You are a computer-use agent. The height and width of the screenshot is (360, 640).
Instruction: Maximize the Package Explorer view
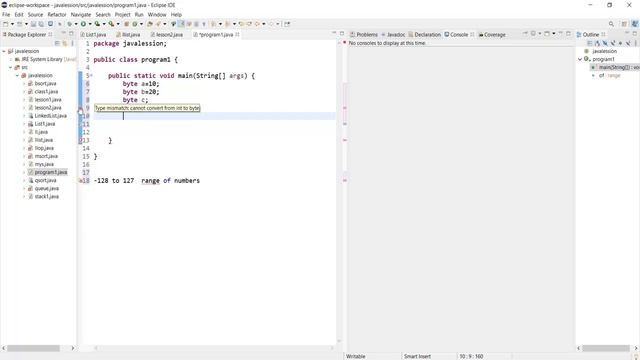click(71, 33)
